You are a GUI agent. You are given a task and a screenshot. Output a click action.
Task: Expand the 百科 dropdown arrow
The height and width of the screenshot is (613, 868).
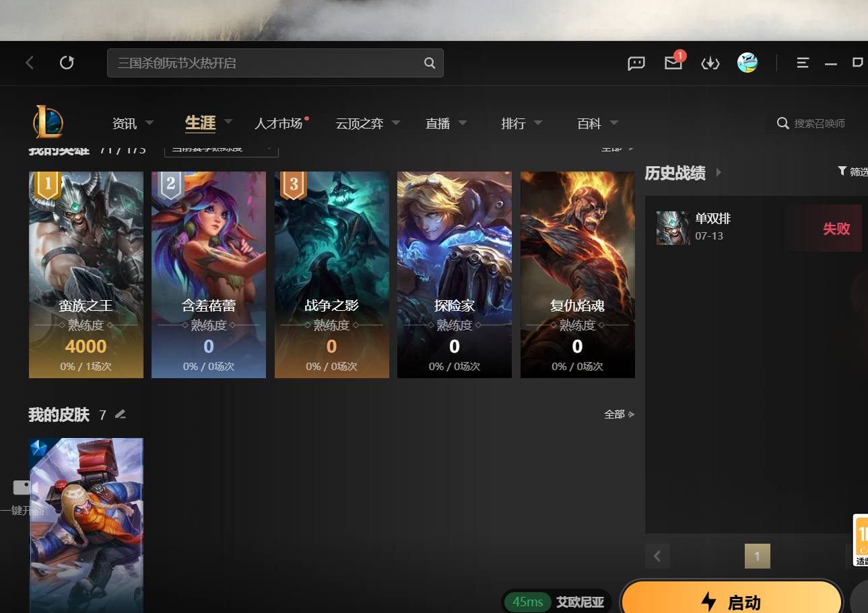(x=614, y=123)
